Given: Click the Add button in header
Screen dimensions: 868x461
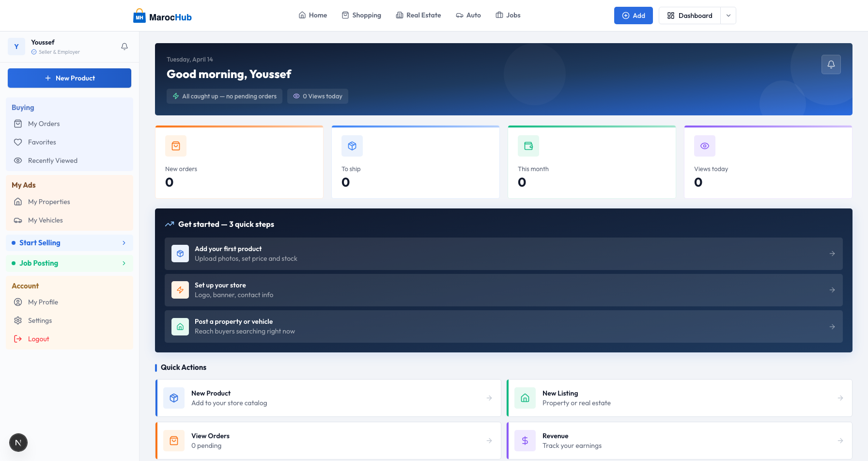Looking at the screenshot, I should (633, 16).
